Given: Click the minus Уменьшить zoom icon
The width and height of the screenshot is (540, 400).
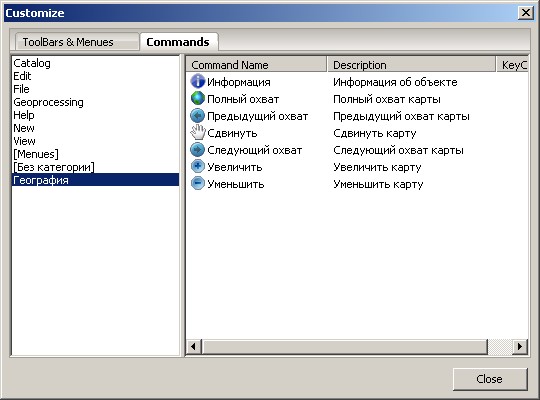Looking at the screenshot, I should [198, 184].
